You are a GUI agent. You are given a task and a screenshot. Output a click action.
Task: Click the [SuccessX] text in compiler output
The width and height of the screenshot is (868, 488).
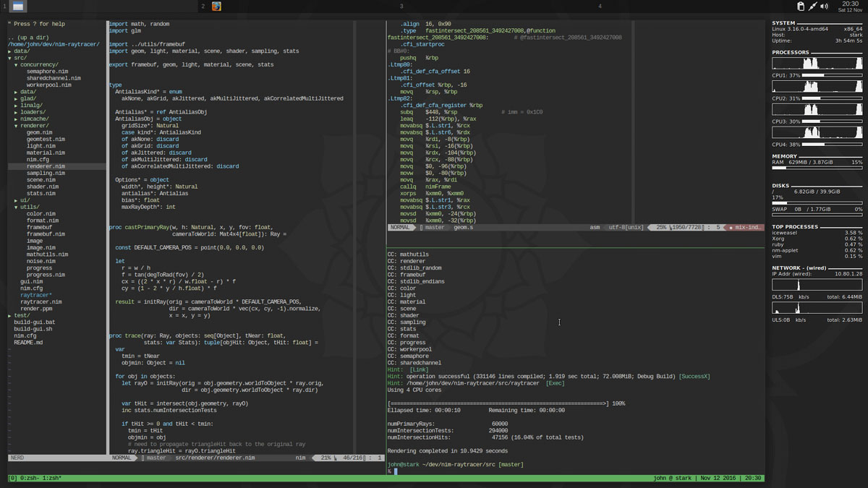(694, 377)
